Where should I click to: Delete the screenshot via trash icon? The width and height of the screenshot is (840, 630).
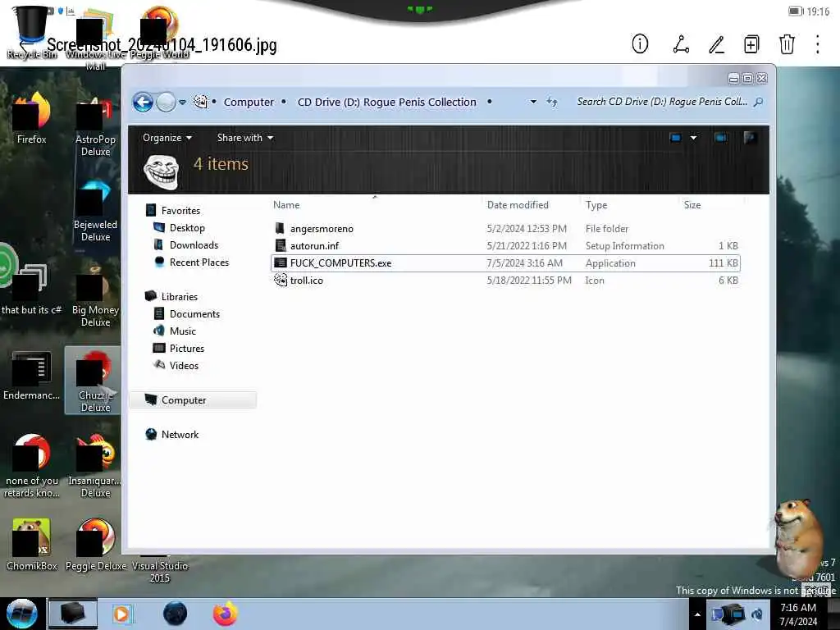click(787, 44)
